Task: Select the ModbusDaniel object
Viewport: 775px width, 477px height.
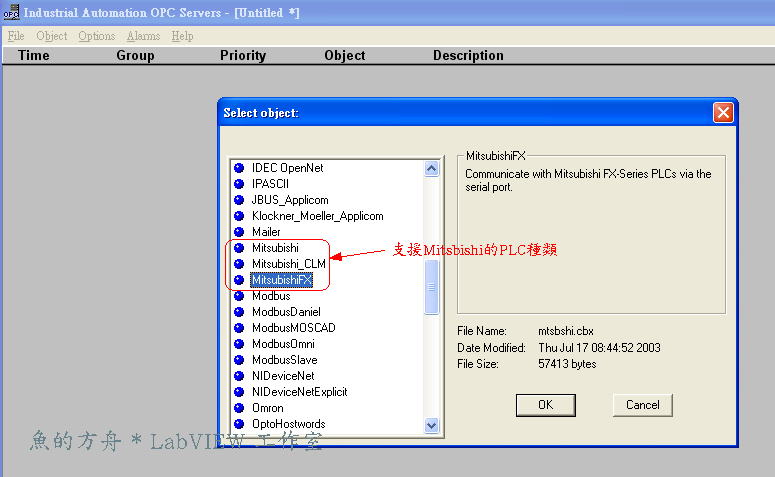Action: (x=286, y=312)
